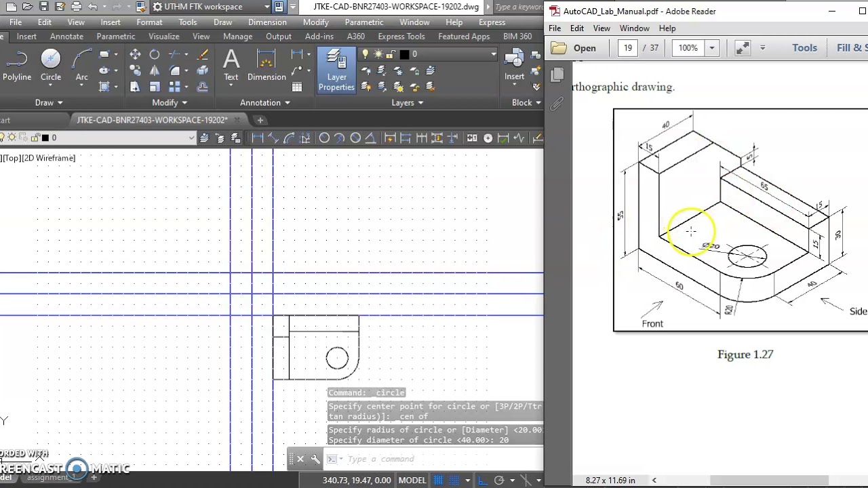The image size is (868, 488).
Task: Open command line customization wrench
Action: (x=315, y=459)
